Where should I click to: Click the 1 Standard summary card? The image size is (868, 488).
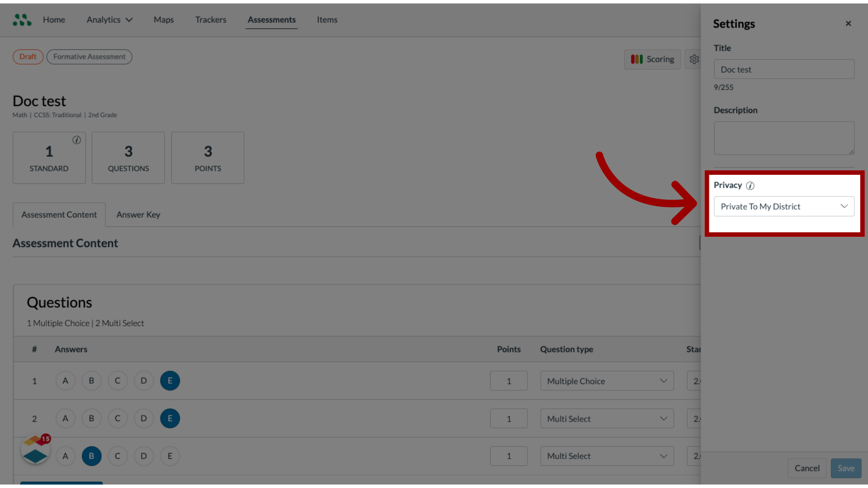(49, 158)
